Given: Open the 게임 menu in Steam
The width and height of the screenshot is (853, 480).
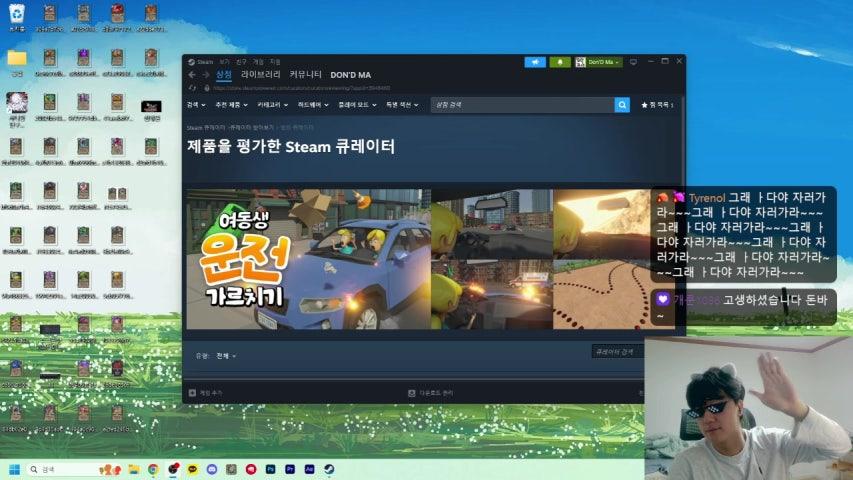Looking at the screenshot, I should click(x=258, y=61).
